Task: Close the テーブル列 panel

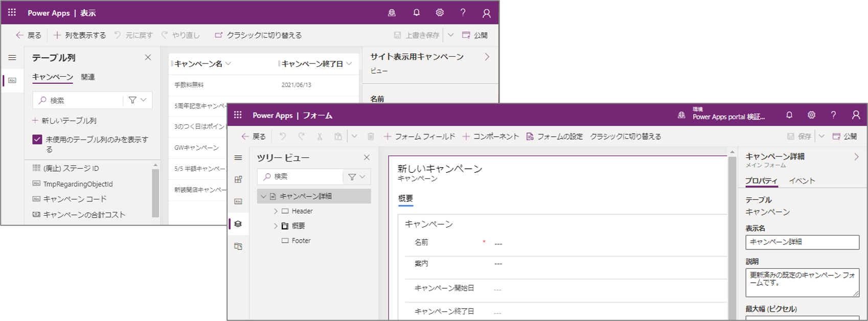Action: pyautogui.click(x=148, y=57)
